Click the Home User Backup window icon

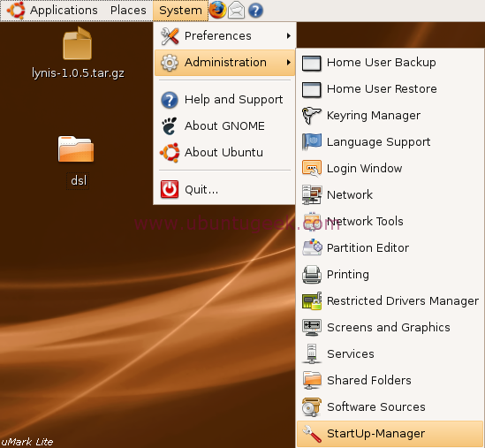(x=312, y=64)
